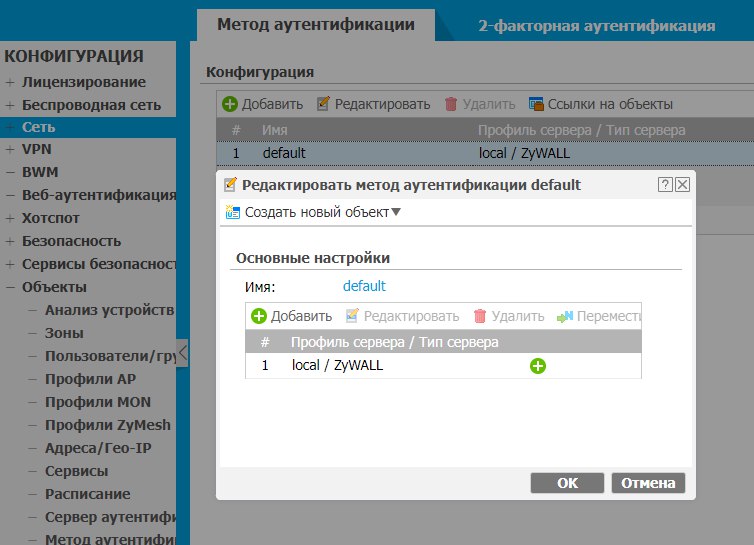Open the Профили AP item
Screen dimensions: 754x545
[90, 379]
